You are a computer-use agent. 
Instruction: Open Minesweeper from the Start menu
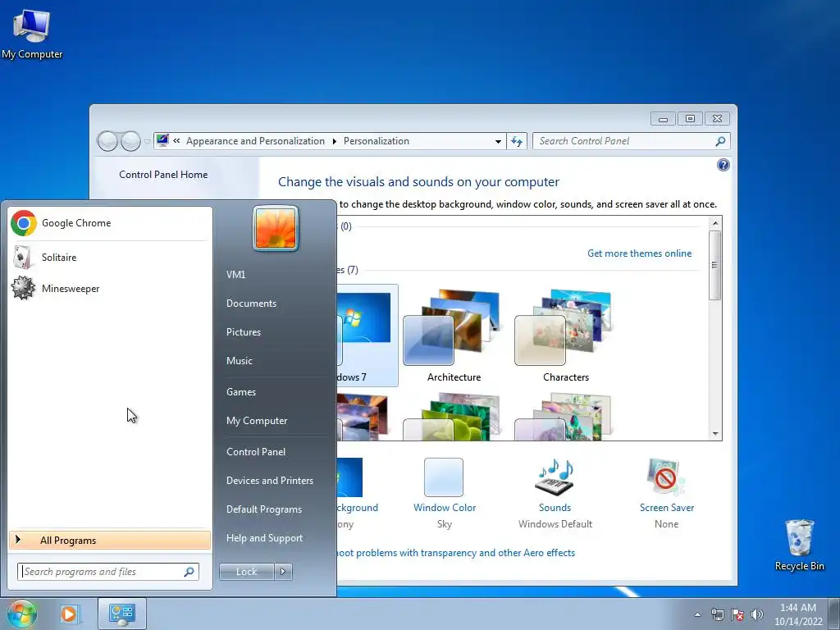[x=110, y=288]
